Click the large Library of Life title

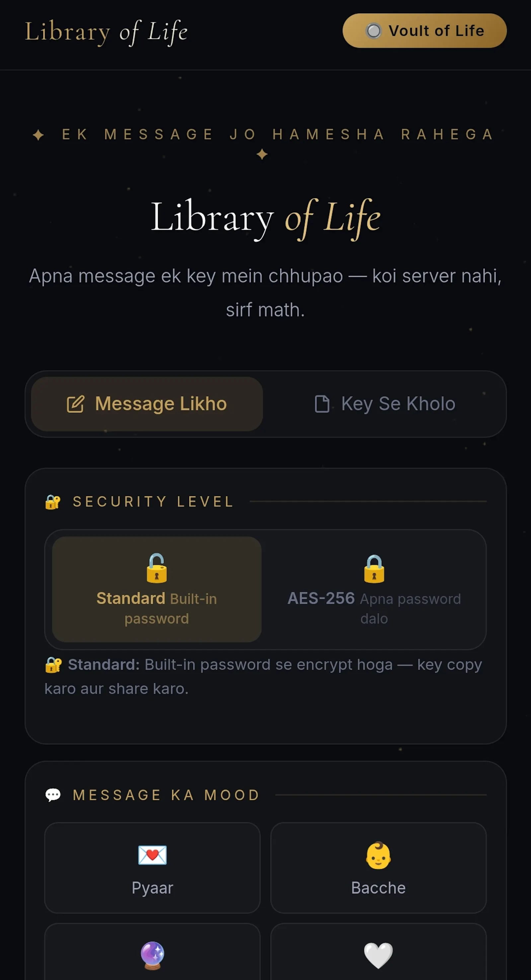(265, 219)
